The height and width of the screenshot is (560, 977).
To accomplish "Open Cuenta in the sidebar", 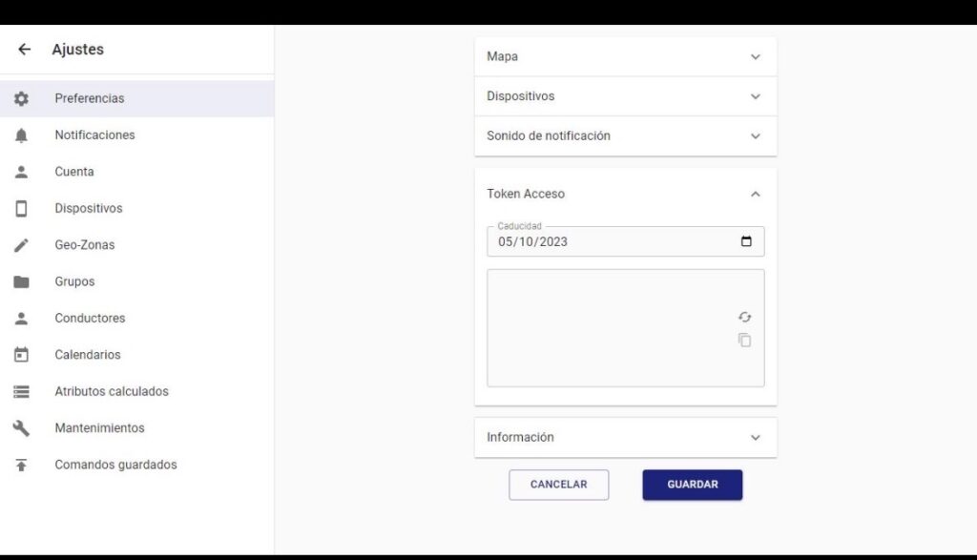I will [74, 172].
